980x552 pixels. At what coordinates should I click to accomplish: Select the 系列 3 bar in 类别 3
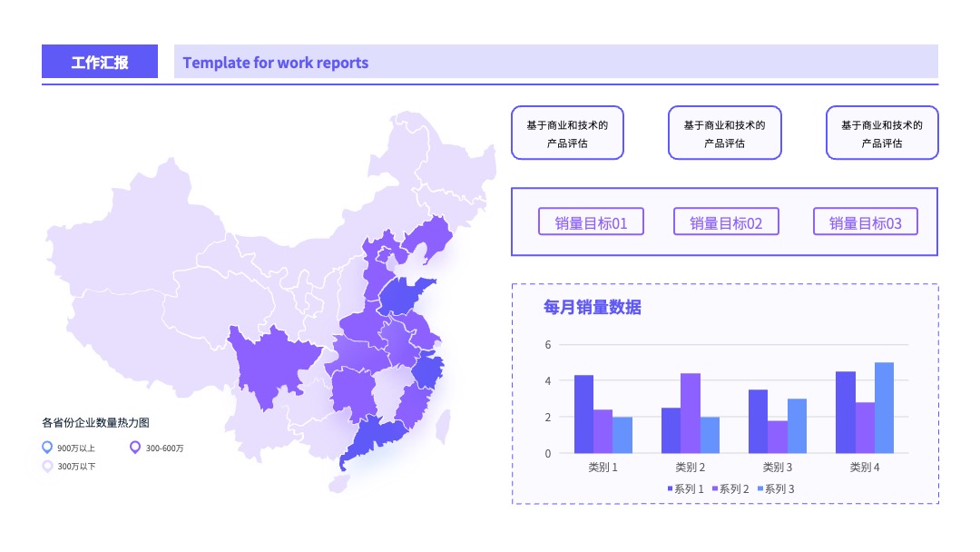[x=797, y=426]
